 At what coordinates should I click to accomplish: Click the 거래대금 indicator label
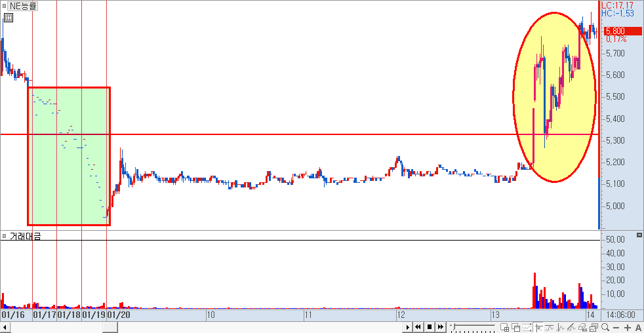[26, 236]
